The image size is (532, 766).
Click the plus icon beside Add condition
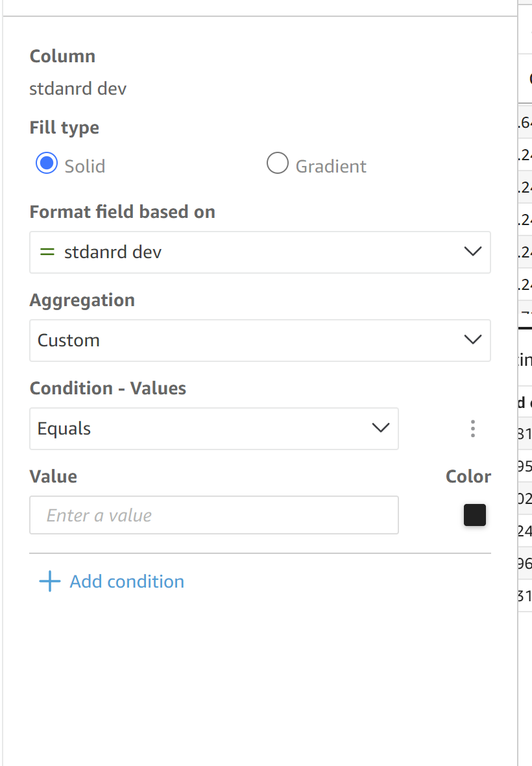pos(50,581)
